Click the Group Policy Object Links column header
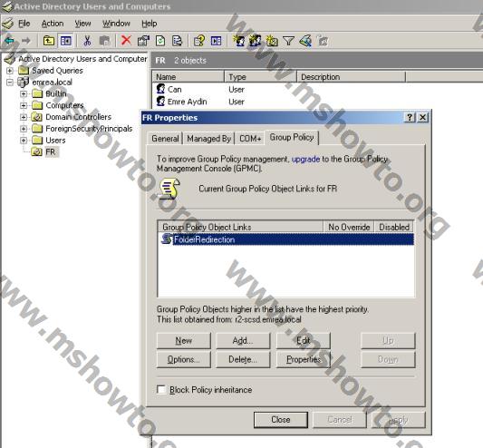Image resolution: width=483 pixels, height=448 pixels. tap(240, 227)
